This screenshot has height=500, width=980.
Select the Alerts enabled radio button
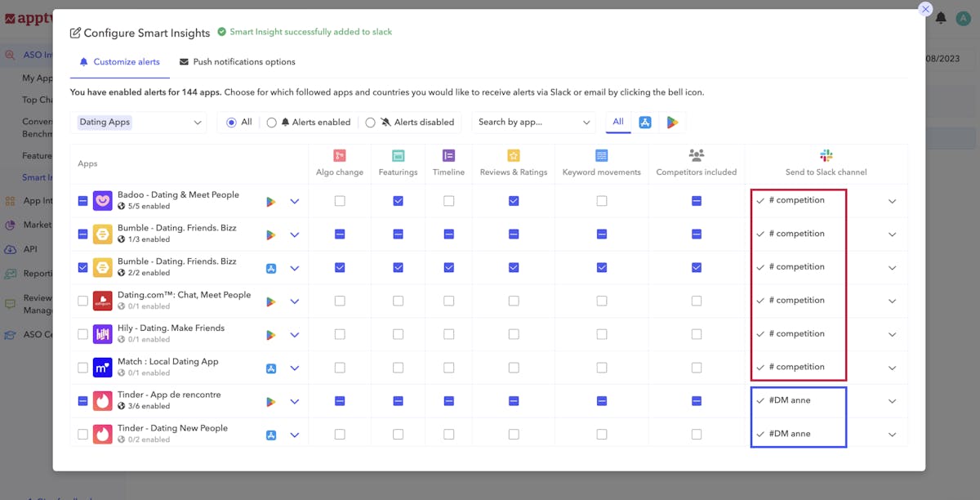click(271, 122)
